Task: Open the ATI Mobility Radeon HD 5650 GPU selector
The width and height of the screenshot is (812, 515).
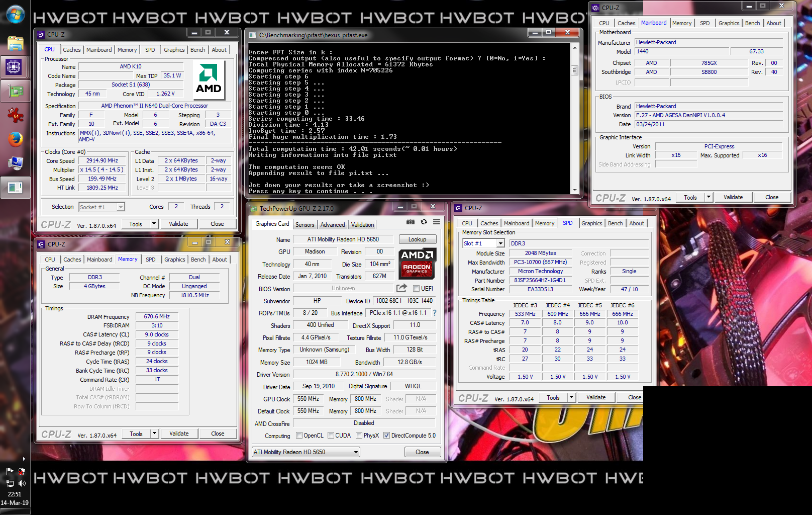Action: [x=306, y=452]
